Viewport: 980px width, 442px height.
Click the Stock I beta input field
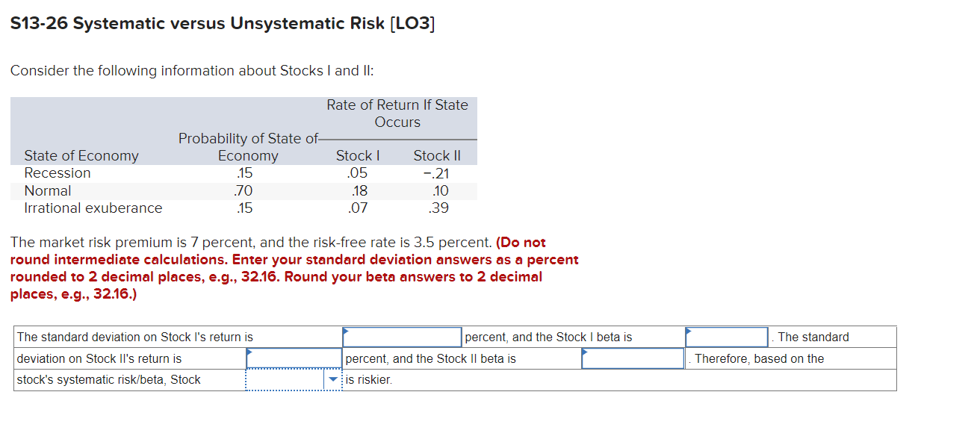(x=726, y=336)
